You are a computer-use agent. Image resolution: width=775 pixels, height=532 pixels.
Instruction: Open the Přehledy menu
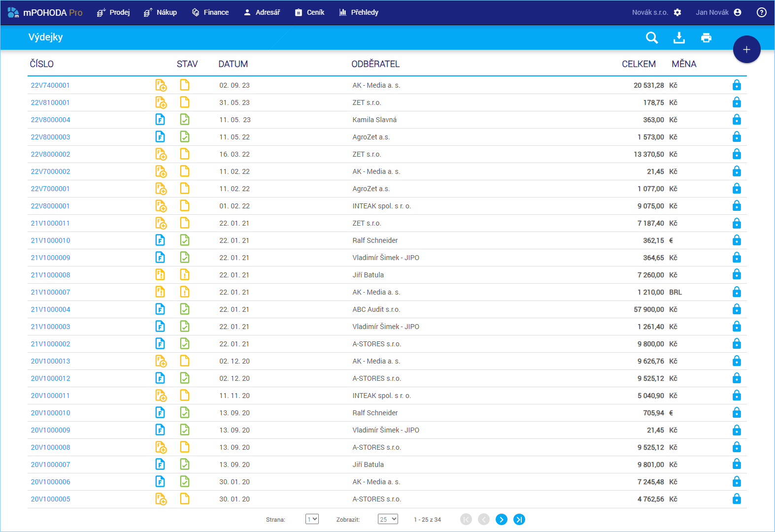[359, 12]
